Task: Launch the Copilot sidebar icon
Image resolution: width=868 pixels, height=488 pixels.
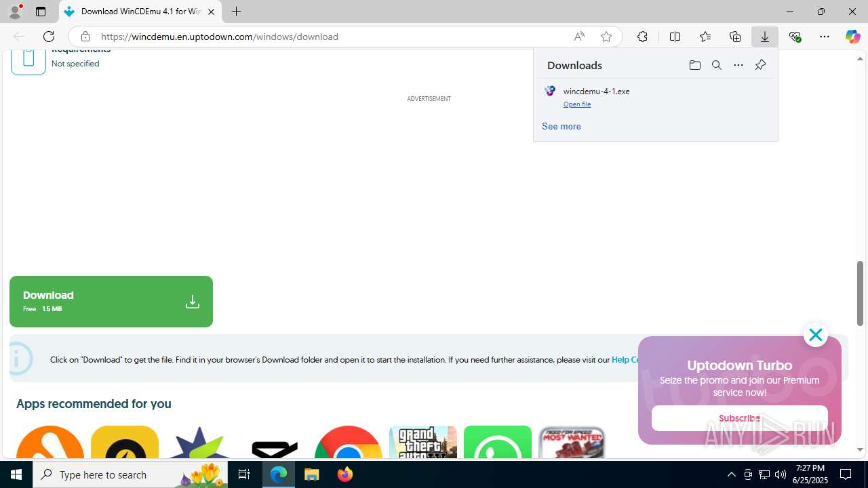Action: click(x=852, y=37)
